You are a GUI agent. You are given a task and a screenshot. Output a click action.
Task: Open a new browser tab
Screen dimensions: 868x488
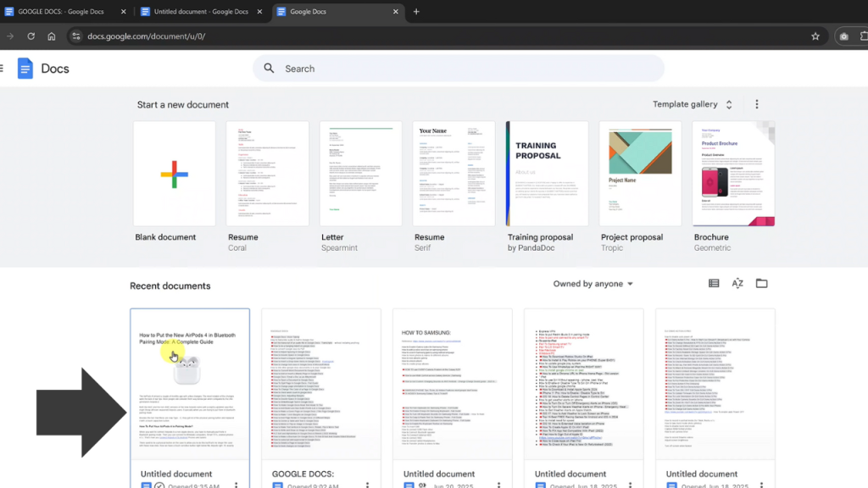click(x=416, y=12)
